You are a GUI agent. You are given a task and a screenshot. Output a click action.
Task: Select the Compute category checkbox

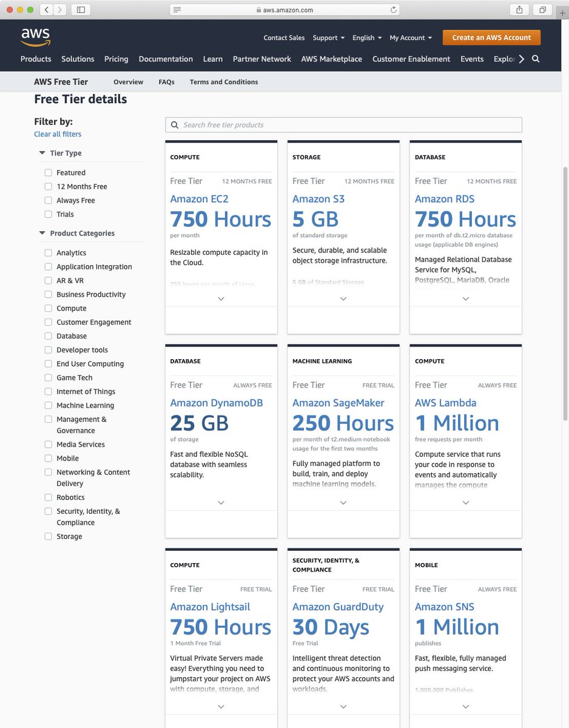49,308
